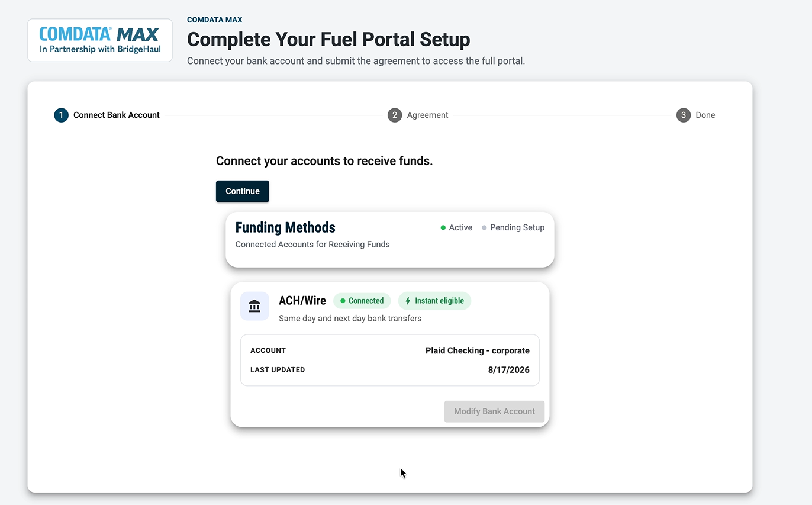The height and width of the screenshot is (505, 812).
Task: Go to Connect Bank Account step
Action: click(107, 115)
